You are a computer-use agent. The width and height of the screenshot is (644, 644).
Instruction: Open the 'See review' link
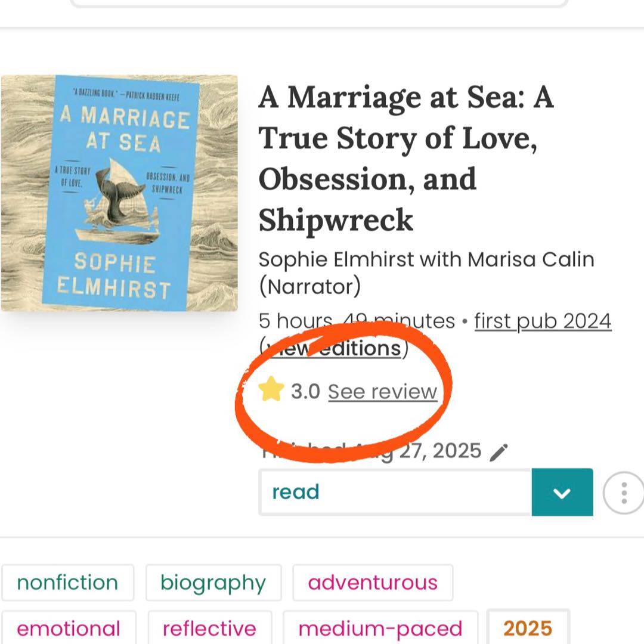tap(382, 392)
